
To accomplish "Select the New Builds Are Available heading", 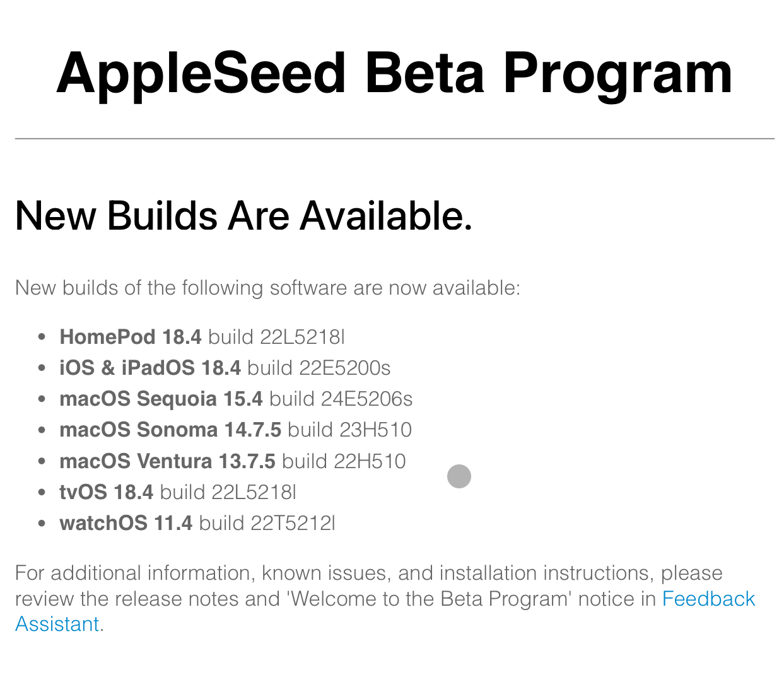I will (x=243, y=216).
